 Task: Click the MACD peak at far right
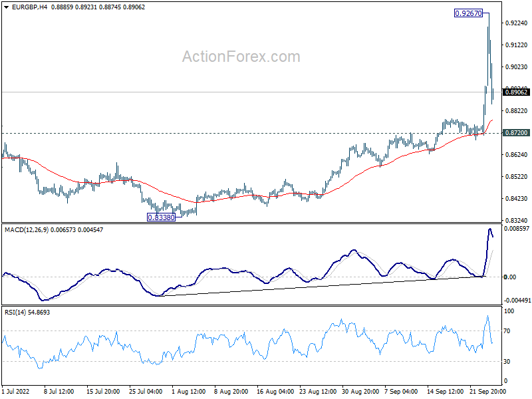(490, 230)
